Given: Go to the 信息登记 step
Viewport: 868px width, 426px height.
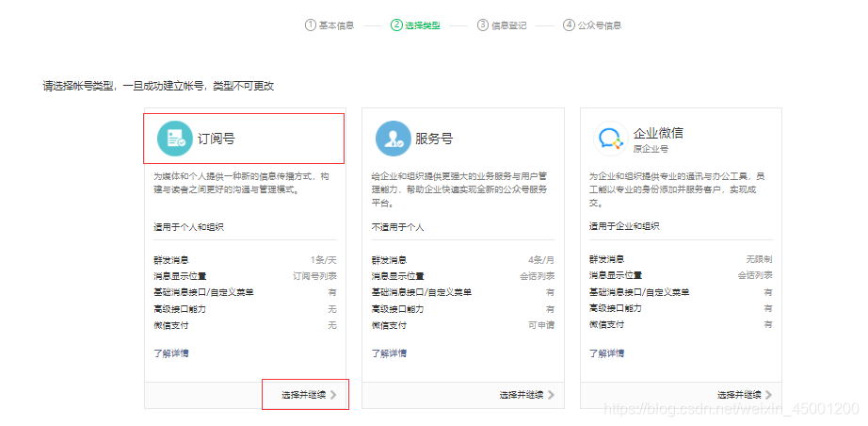Looking at the screenshot, I should point(509,25).
